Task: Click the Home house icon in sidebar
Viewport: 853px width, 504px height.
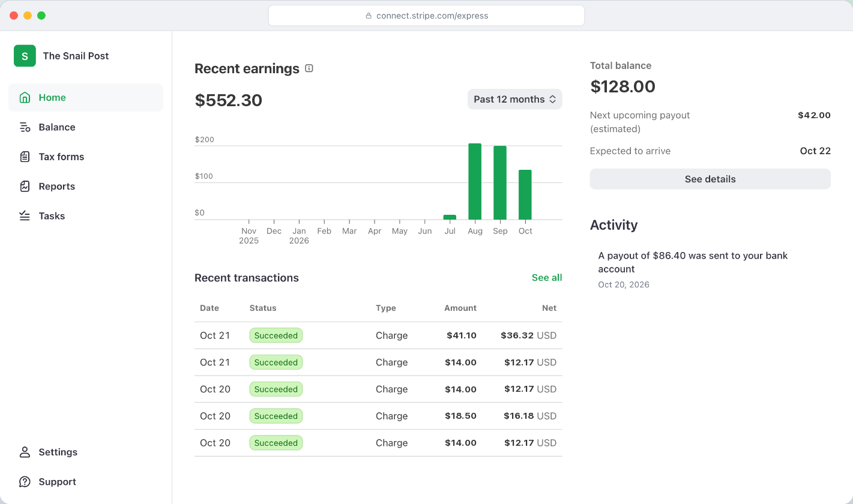Action: coord(25,97)
